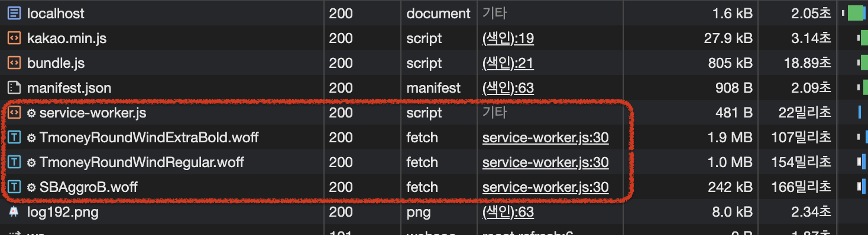Click the file icon beside manifest.json

point(14,88)
